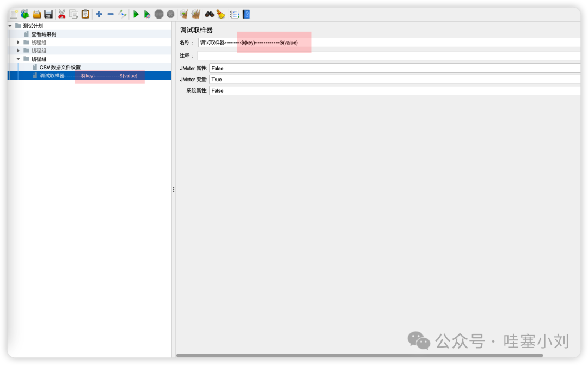The height and width of the screenshot is (365, 588).
Task: Select the expanded third 线程组 tree row
Action: [39, 59]
